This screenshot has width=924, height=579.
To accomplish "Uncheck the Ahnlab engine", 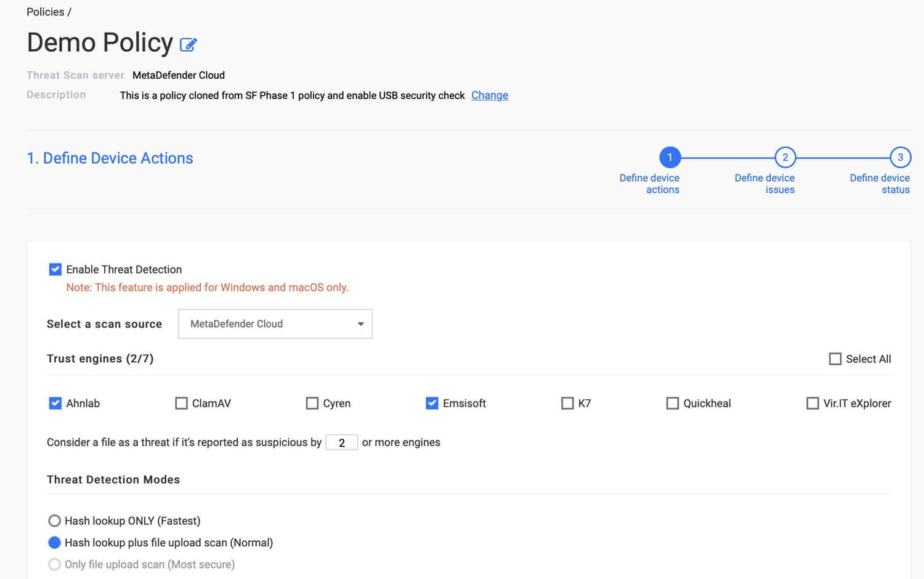I will (x=55, y=403).
